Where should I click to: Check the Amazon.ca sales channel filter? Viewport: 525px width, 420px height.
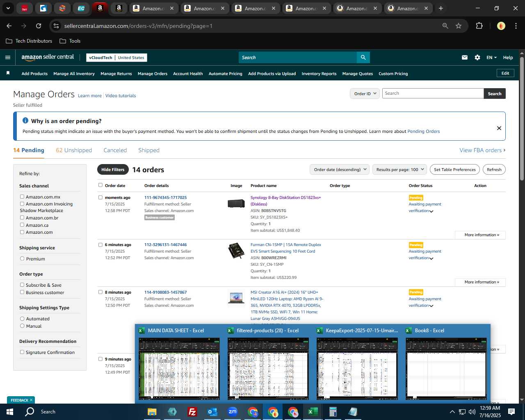[22, 225]
